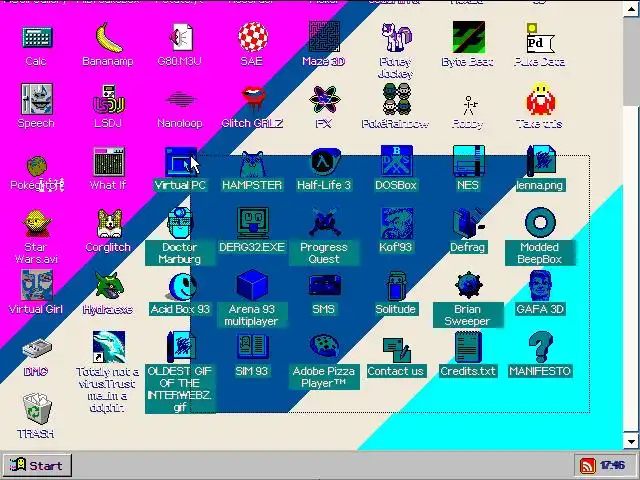The image size is (640, 480).
Task: Open the Defrag icon
Action: pos(468,223)
